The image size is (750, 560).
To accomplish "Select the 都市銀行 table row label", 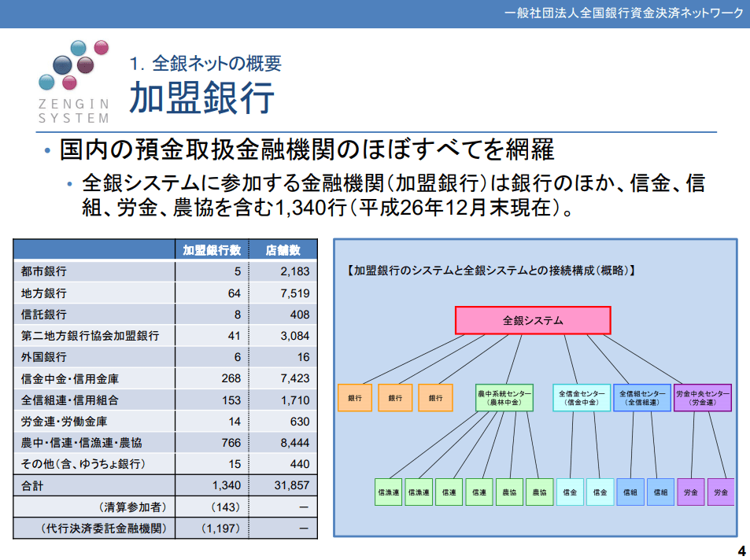I will click(x=44, y=271).
